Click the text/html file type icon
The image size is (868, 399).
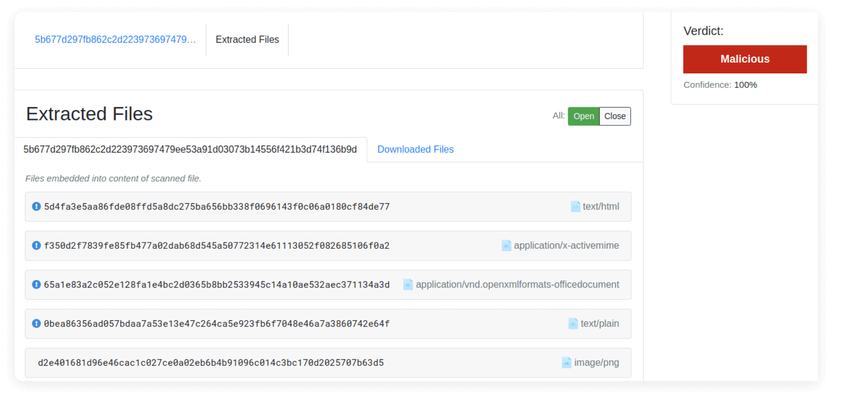[576, 207]
